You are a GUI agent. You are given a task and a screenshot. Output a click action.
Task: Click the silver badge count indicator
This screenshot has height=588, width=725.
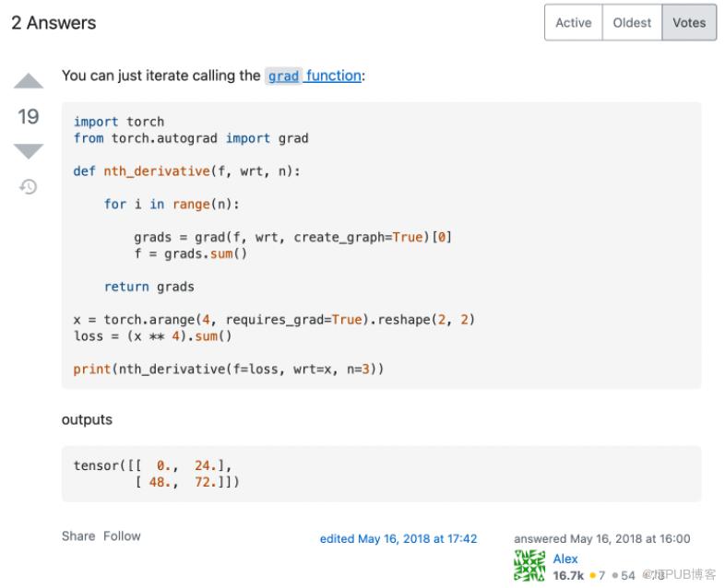[624, 575]
